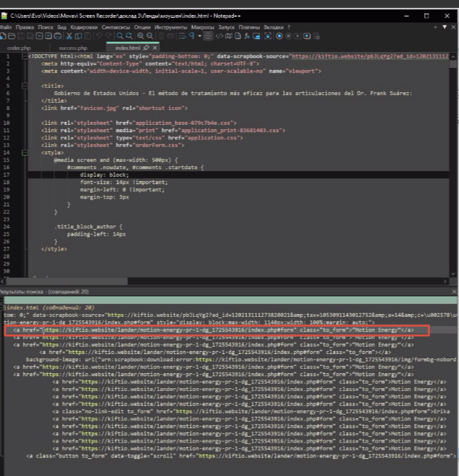459x476 pixels.
Task: Collapse the style block fold on line 14
Action: click(x=26, y=152)
